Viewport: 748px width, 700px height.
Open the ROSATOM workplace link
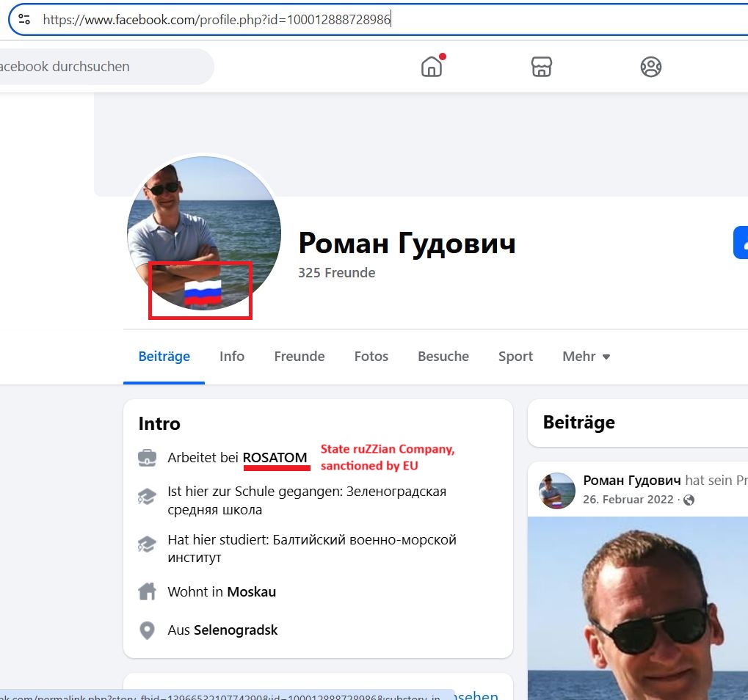[x=275, y=458]
